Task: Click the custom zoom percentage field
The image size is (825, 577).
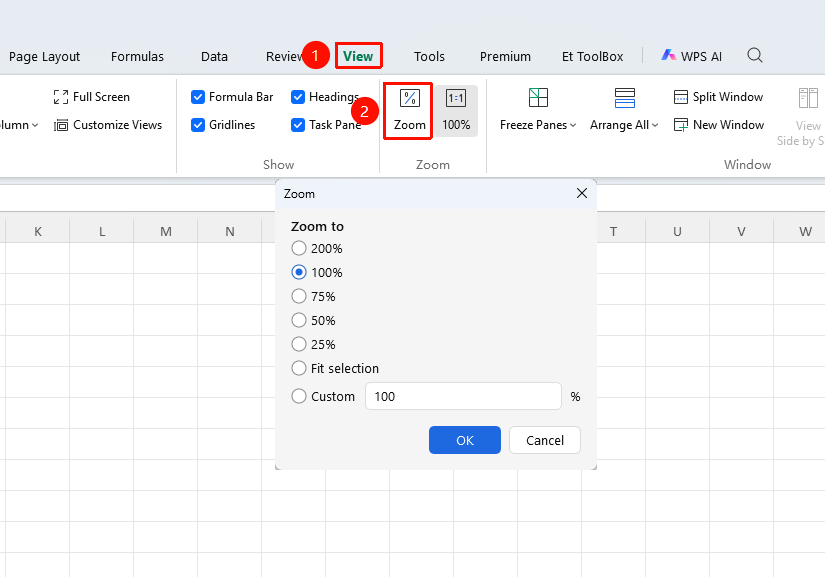Action: pos(463,396)
